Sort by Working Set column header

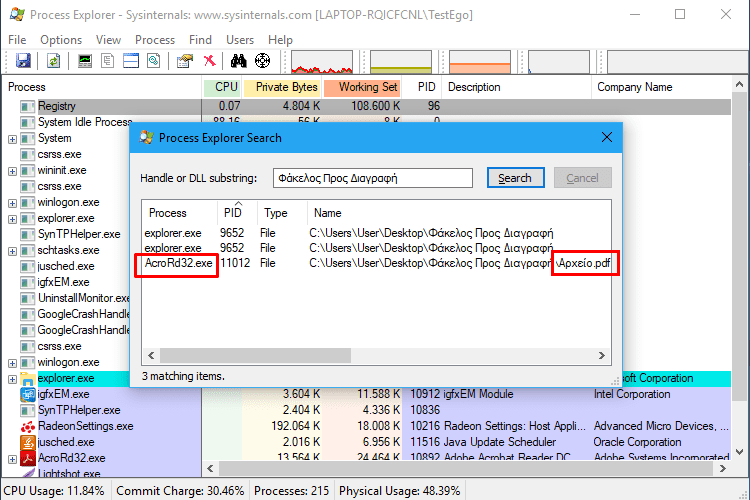point(363,87)
